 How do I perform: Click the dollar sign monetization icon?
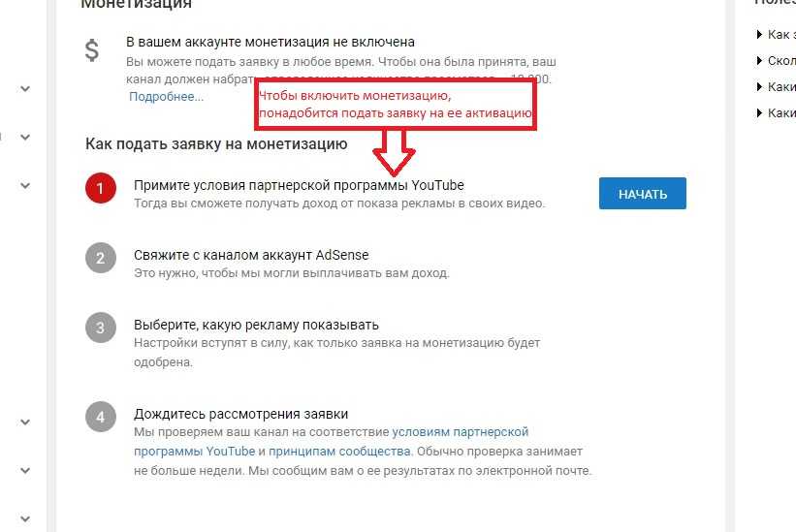pyautogui.click(x=92, y=50)
